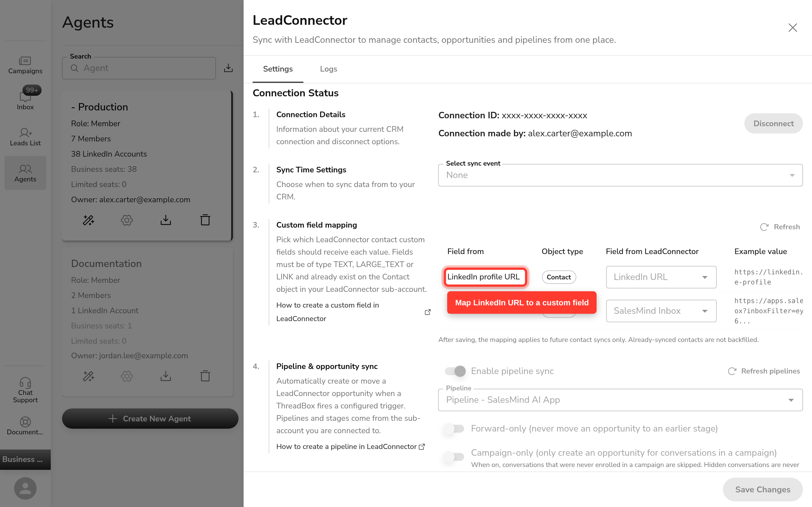
Task: Open the Campaigns sidebar icon
Action: tap(25, 65)
